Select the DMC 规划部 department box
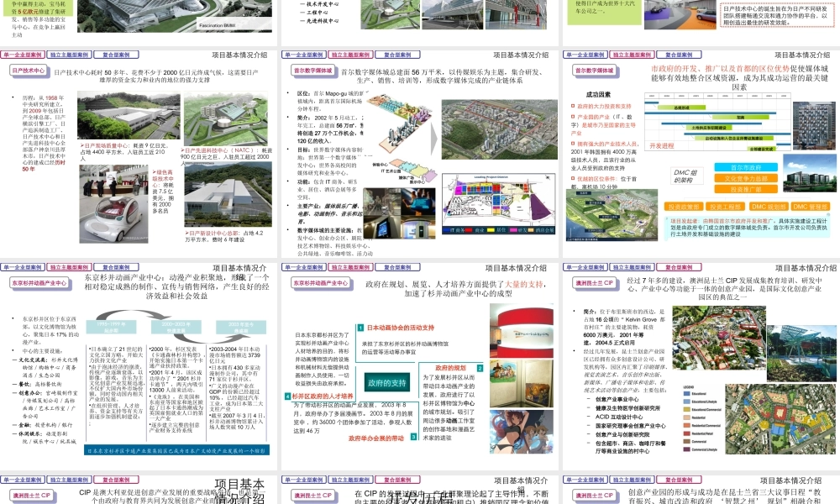 pyautogui.click(x=769, y=207)
